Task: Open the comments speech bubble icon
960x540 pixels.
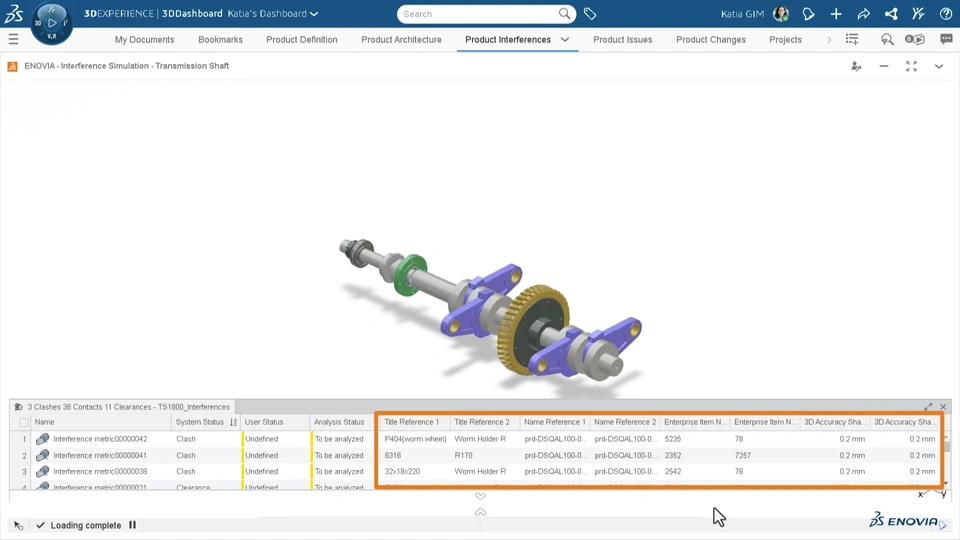Action: point(946,39)
